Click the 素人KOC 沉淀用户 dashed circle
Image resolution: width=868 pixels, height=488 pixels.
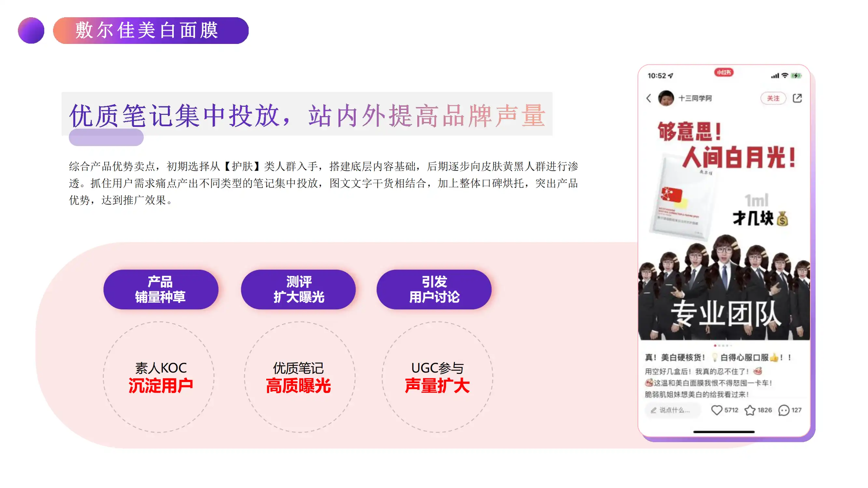pos(159,377)
